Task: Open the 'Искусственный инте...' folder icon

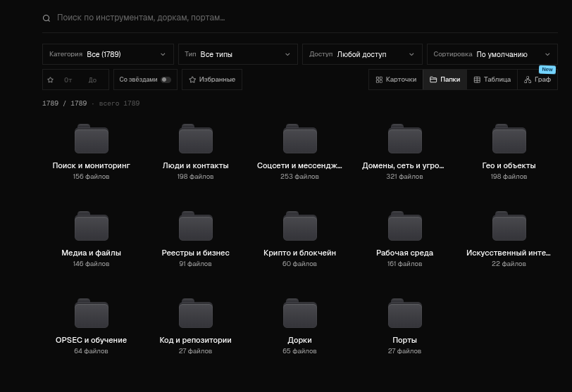Action: click(x=509, y=226)
